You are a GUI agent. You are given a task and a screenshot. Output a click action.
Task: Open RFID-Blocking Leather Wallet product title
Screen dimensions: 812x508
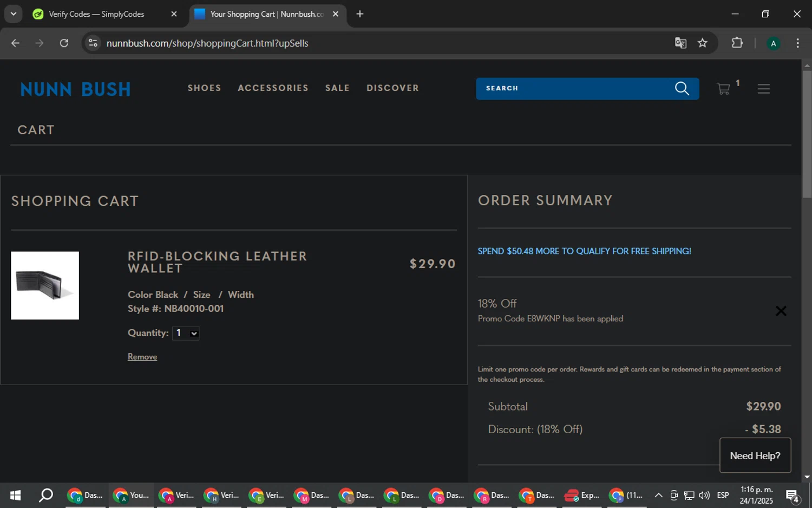coord(217,262)
